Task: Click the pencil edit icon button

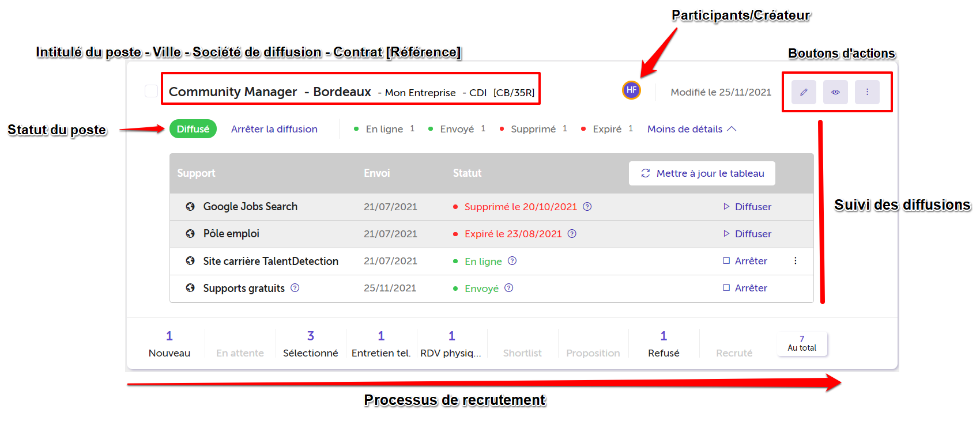Action: 804,92
